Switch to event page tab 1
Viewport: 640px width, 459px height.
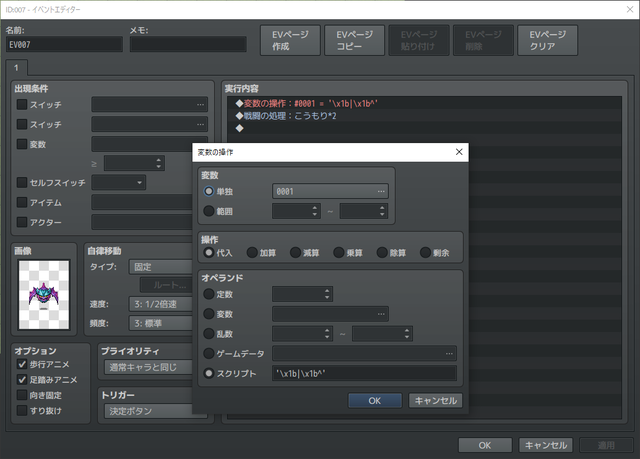tap(17, 68)
